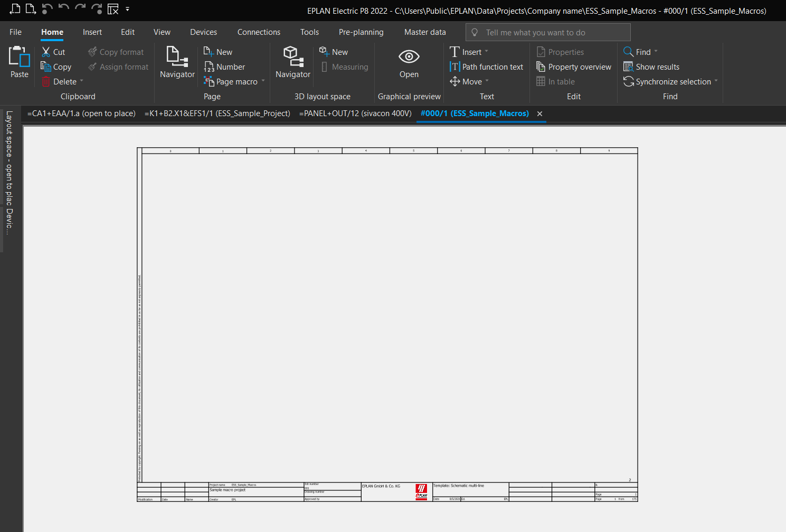Click the redo list icon with dot
The height and width of the screenshot is (532, 786).
pos(97,8)
